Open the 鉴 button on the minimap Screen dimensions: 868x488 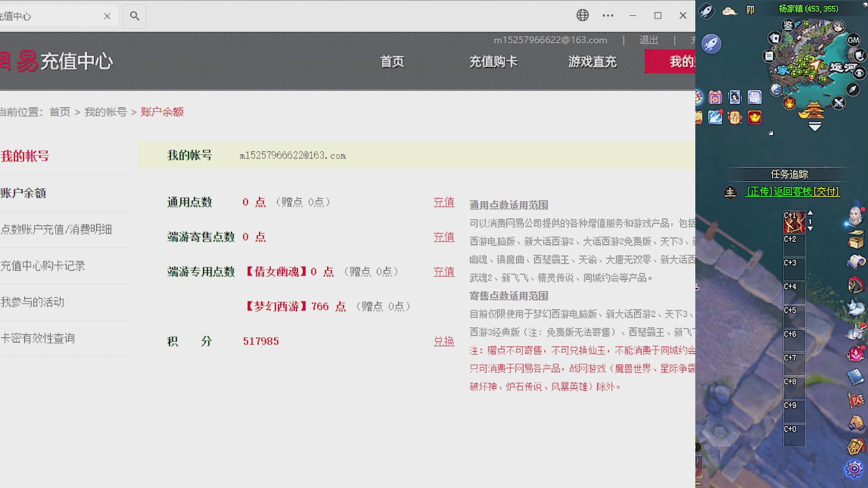(788, 25)
